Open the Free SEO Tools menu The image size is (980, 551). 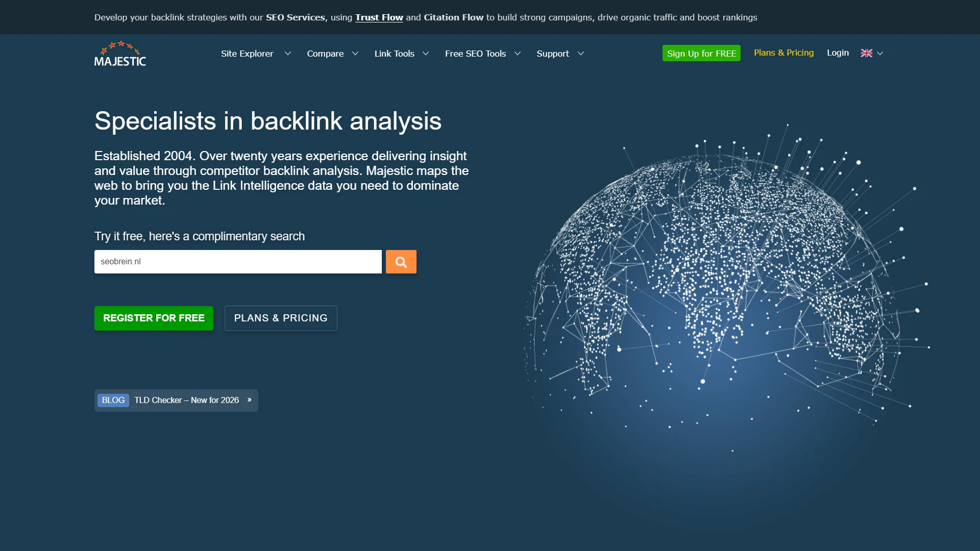475,54
